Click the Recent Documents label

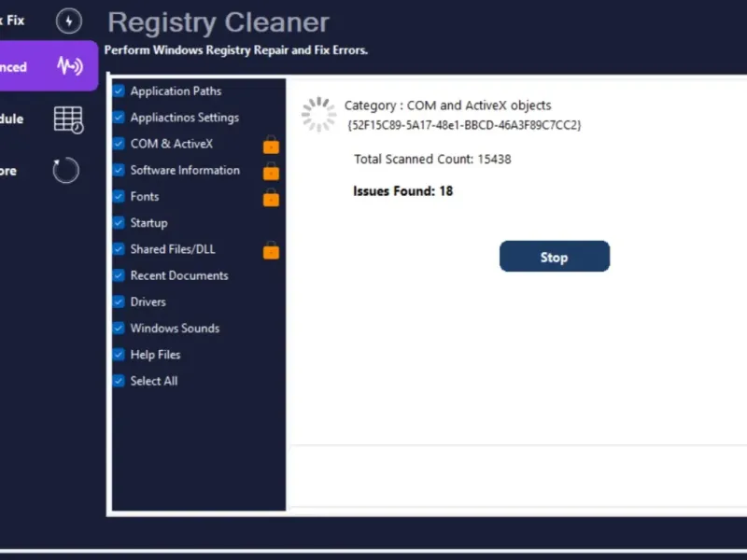coord(179,275)
